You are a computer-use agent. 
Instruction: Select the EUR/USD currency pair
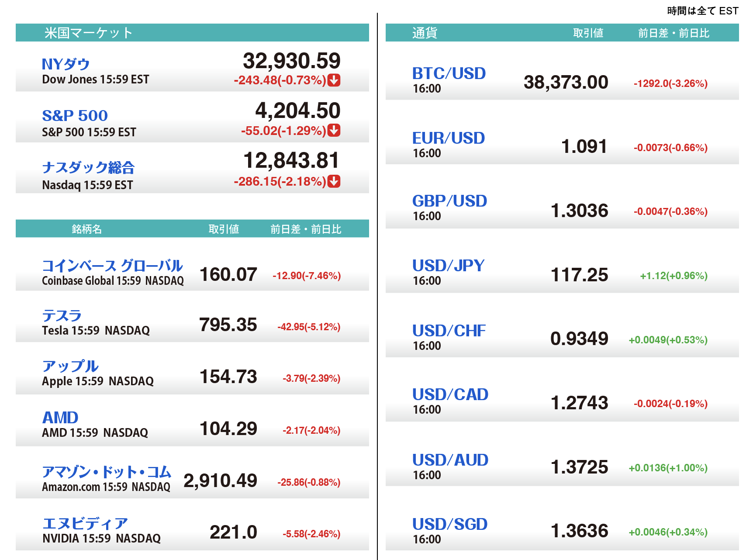pyautogui.click(x=449, y=138)
